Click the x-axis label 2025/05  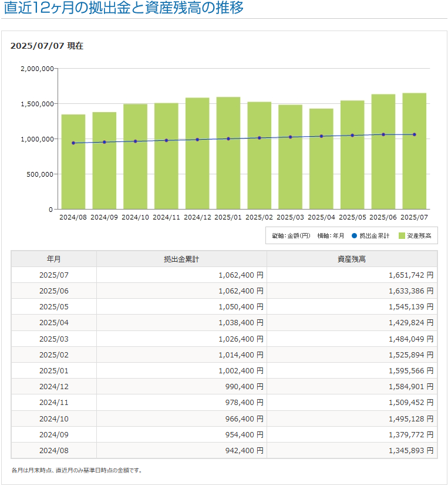(x=352, y=217)
